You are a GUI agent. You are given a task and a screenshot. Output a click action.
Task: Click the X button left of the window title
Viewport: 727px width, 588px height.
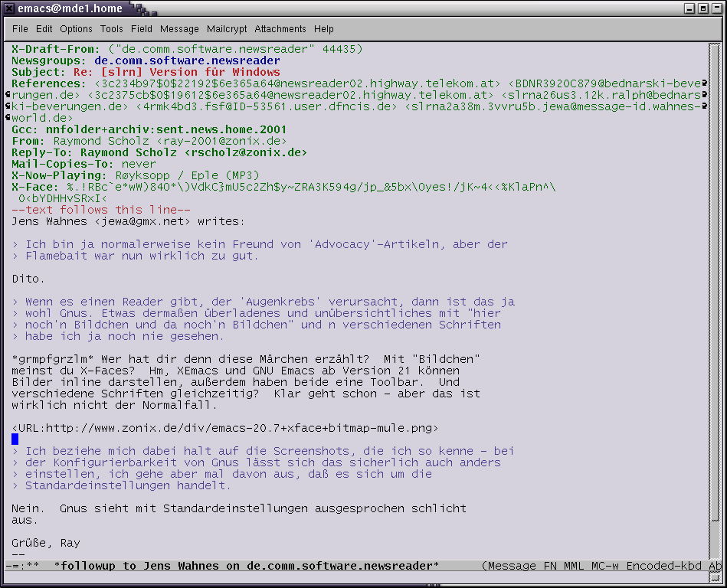click(x=8, y=8)
